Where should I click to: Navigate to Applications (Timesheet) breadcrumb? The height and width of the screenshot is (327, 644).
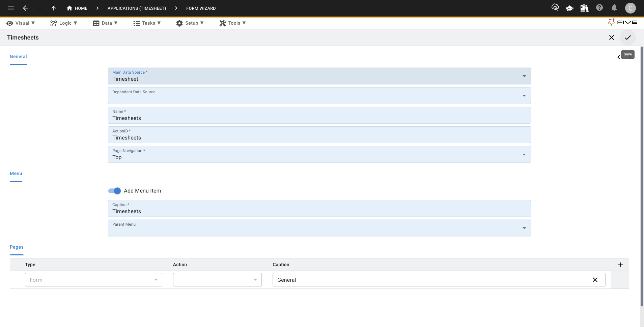point(137,8)
